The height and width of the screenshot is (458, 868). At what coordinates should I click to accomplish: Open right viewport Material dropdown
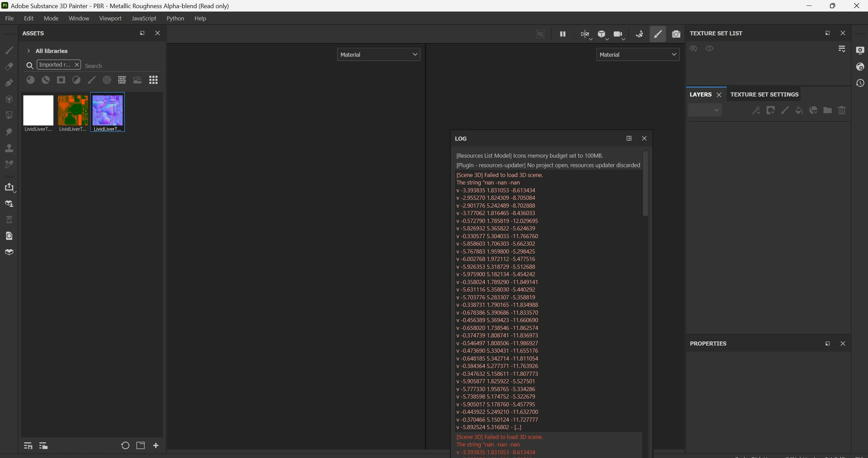(638, 54)
